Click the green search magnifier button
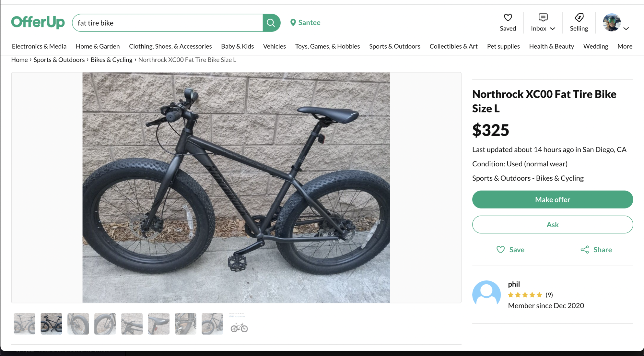 [x=271, y=23]
